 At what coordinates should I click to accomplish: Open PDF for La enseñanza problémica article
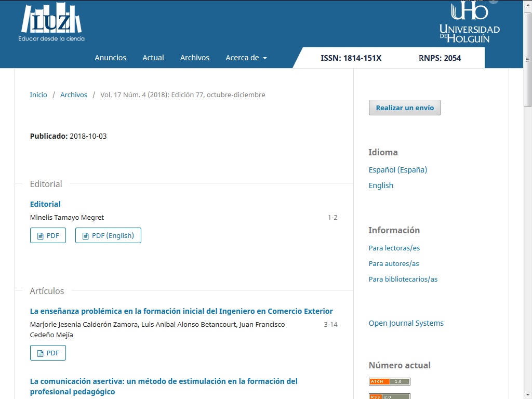click(x=48, y=353)
